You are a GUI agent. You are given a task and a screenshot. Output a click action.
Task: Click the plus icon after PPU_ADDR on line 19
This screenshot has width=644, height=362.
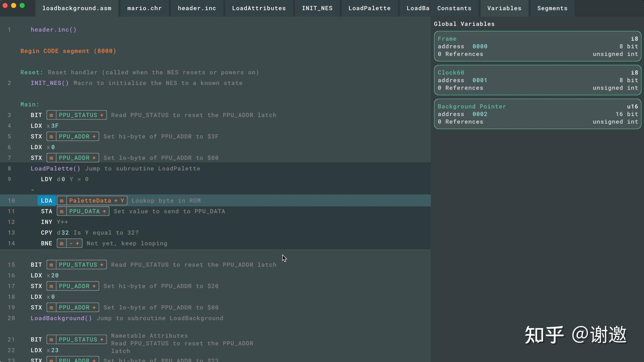(94, 307)
